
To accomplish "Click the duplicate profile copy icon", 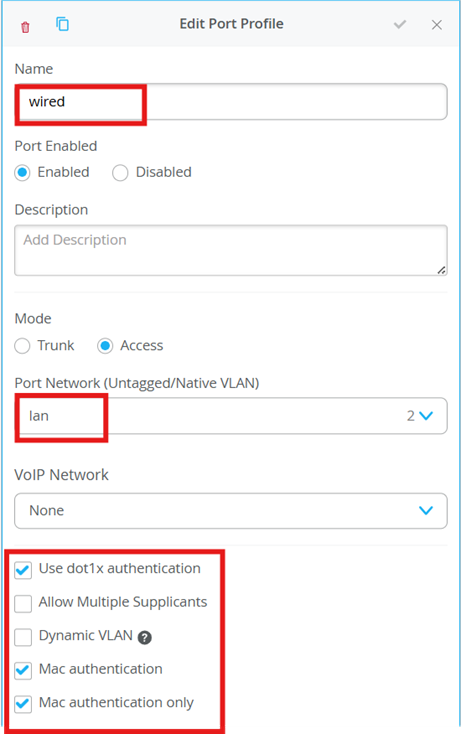I will (x=62, y=24).
